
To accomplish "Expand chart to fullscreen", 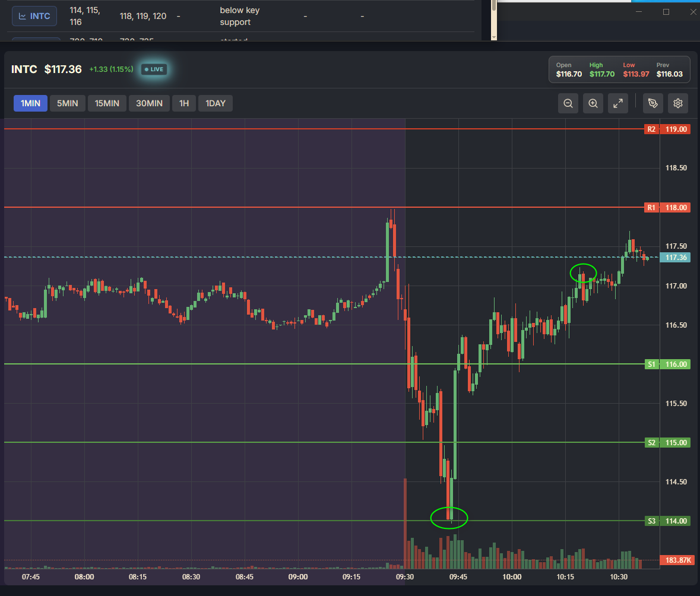I will click(x=618, y=103).
